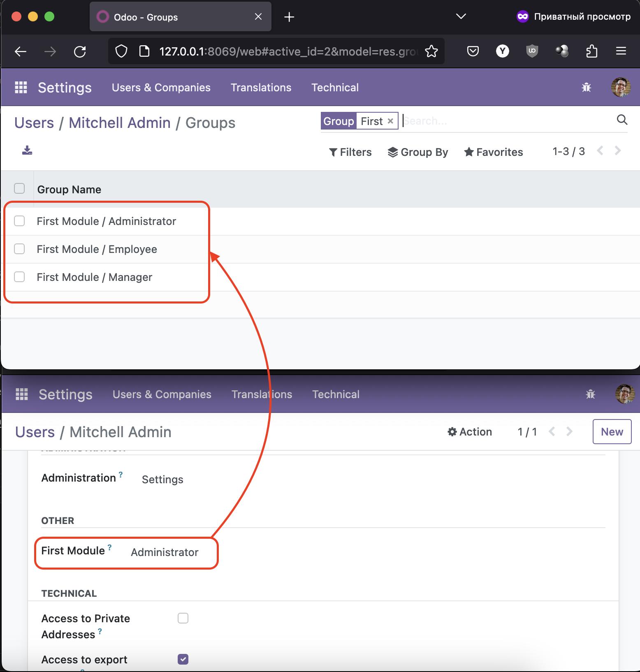Open Firefox hamburger menu
Image resolution: width=640 pixels, height=672 pixels.
621,51
